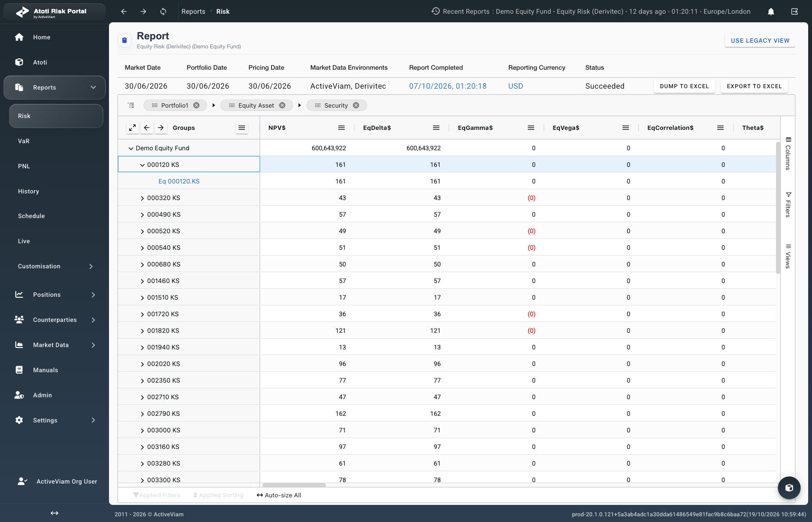Toggle sidebar width with the double arrow
This screenshot has width=812, height=522.
tap(54, 513)
